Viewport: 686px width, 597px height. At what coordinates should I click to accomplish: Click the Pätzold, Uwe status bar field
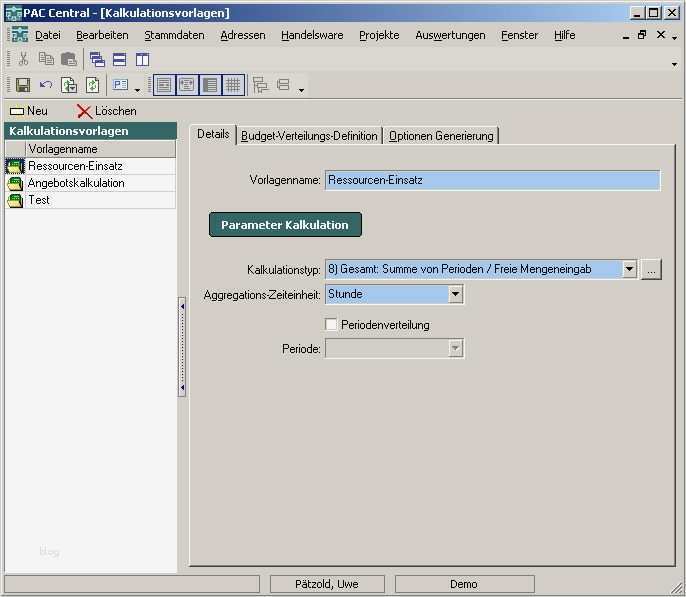click(x=327, y=584)
